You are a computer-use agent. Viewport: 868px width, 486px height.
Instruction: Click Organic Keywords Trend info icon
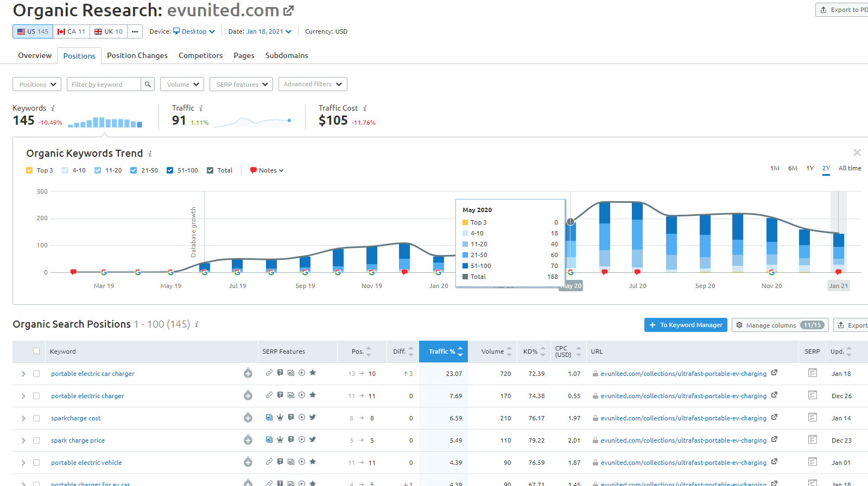(150, 154)
